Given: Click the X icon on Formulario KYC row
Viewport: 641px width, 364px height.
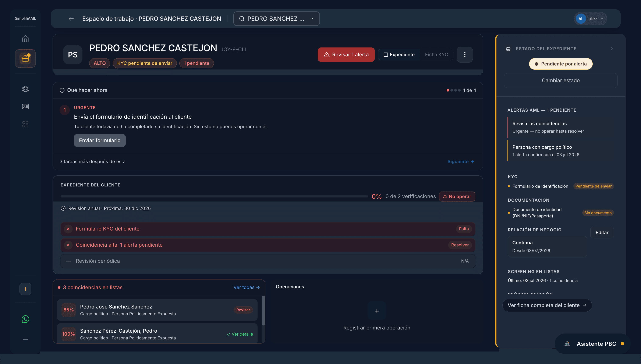Looking at the screenshot, I should pos(68,229).
